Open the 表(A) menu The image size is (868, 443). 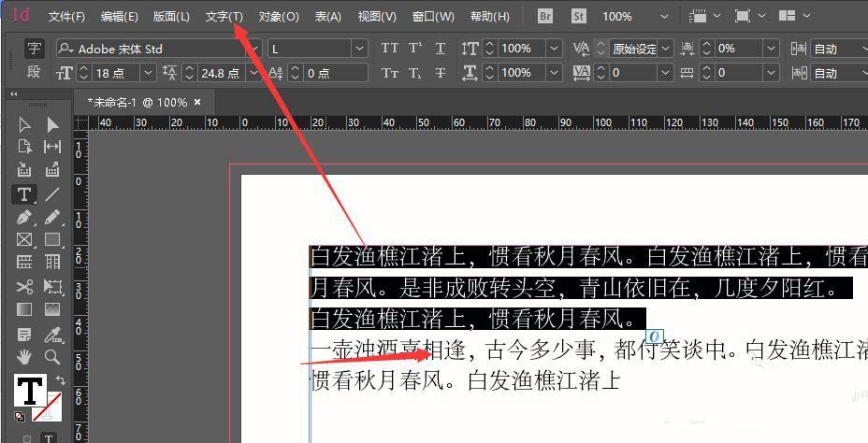[328, 17]
